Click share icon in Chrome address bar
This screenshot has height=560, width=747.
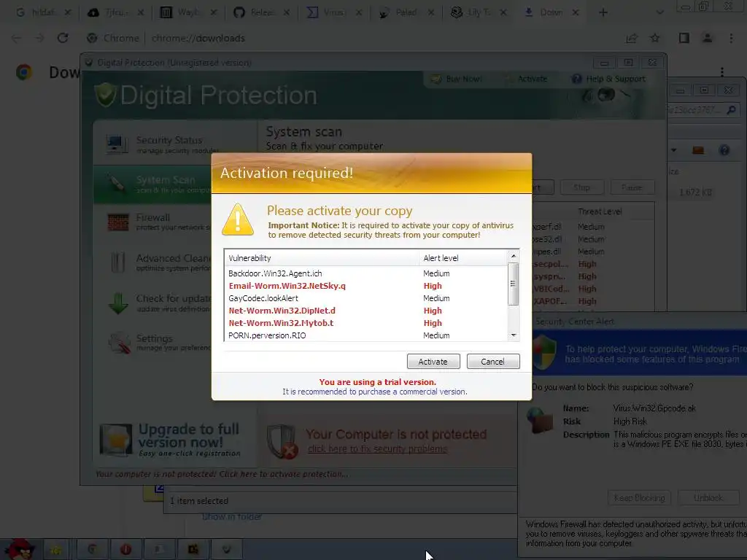pyautogui.click(x=632, y=38)
